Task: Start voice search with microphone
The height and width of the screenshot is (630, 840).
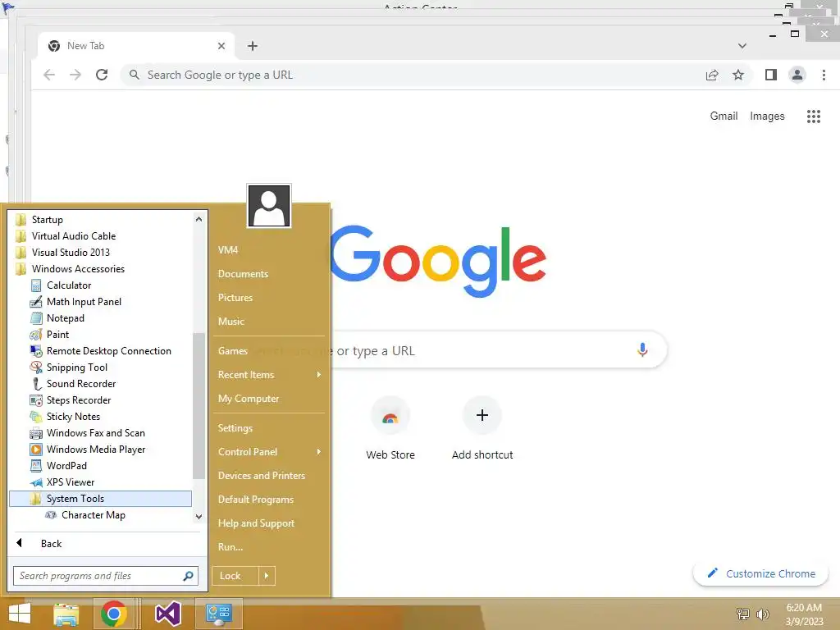Action: point(642,350)
